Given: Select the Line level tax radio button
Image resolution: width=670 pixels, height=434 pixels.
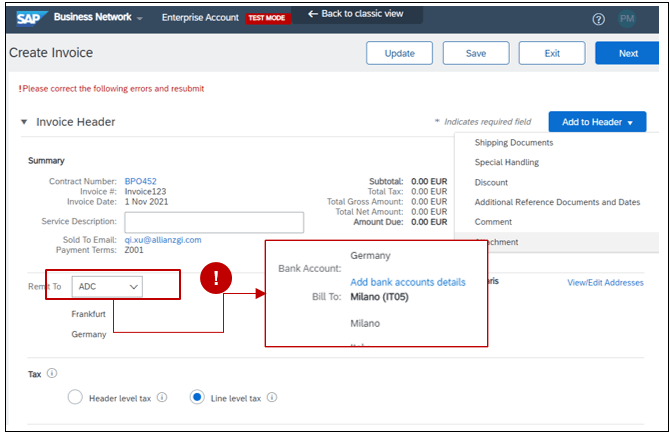Looking at the screenshot, I should [197, 397].
